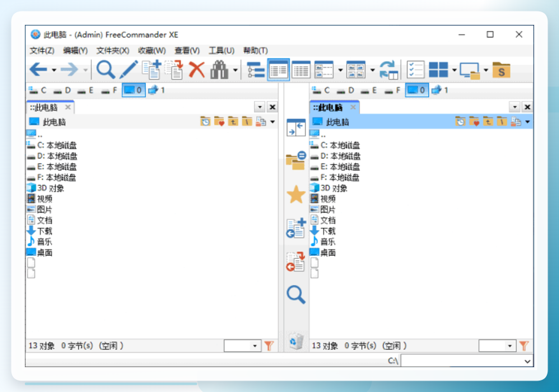Click the yellow S folder icon
This screenshot has height=392, width=559.
[501, 70]
